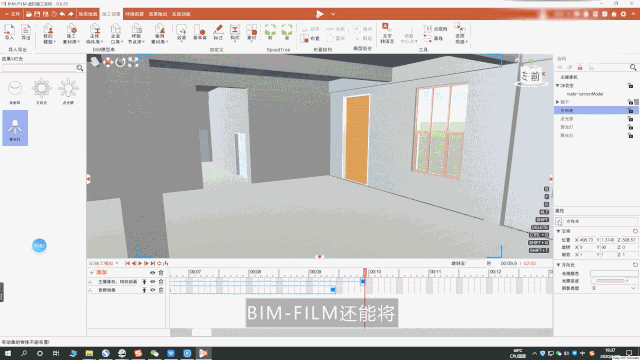The image size is (640, 360).
Task: Click the fullscreen icon in viewport toolbar
Action: click(x=133, y=62)
